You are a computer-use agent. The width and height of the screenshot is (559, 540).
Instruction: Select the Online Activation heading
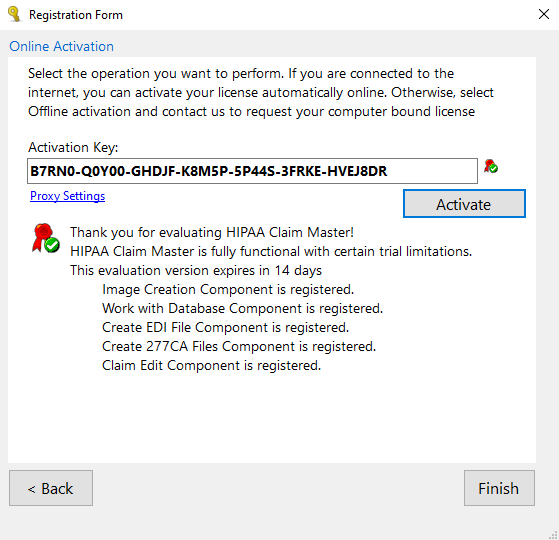tap(61, 46)
